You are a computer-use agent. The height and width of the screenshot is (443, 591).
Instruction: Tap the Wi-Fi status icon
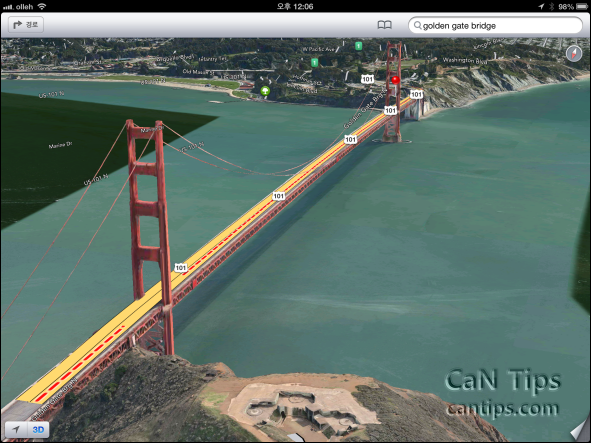(x=42, y=6)
